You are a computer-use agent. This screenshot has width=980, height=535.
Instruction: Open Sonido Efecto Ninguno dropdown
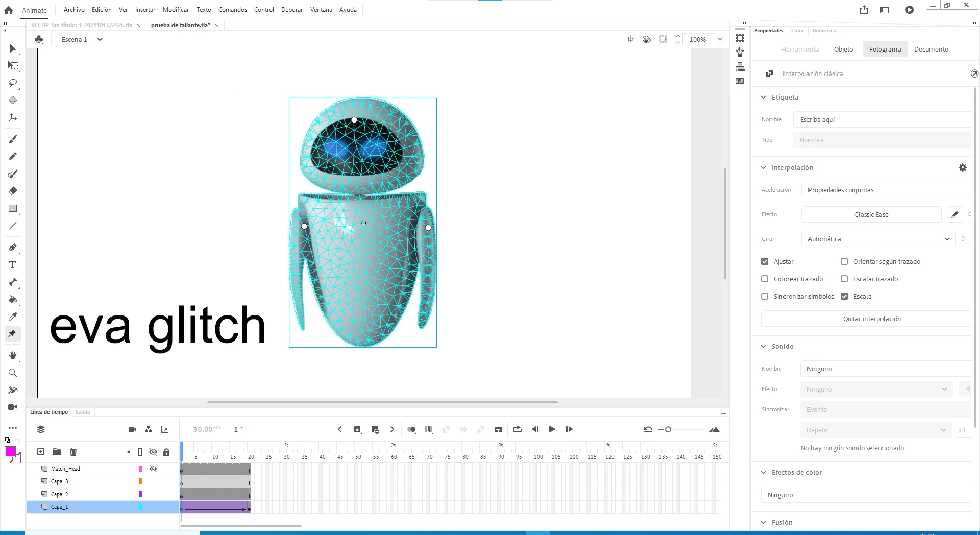click(877, 389)
